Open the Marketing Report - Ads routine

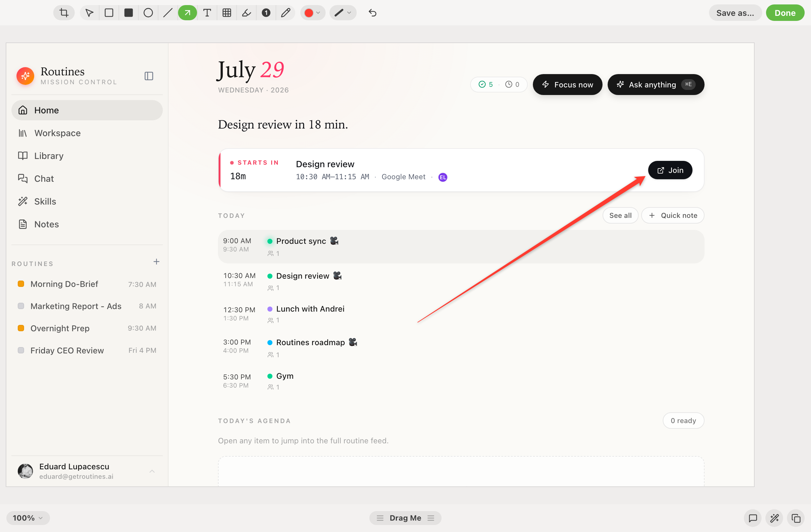point(87,306)
